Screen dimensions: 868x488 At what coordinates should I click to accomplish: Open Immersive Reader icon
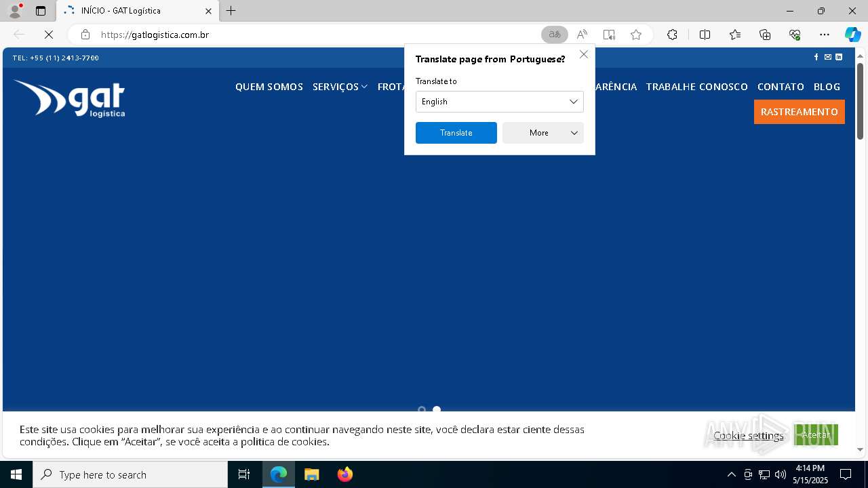[x=609, y=35]
